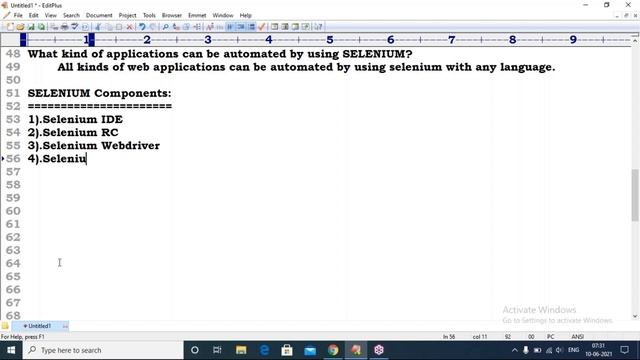
Task: Click the red checkmark toolbar icon
Action: (x=262, y=27)
